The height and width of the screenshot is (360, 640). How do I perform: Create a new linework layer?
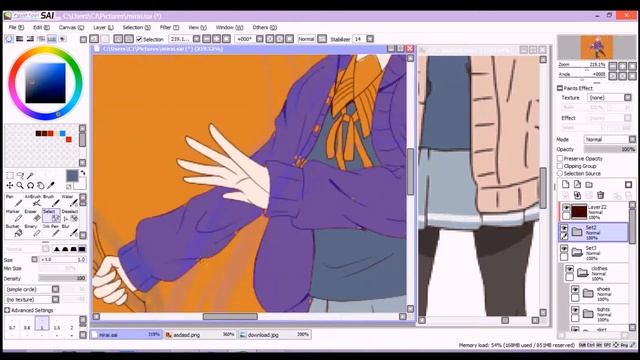[577, 184]
